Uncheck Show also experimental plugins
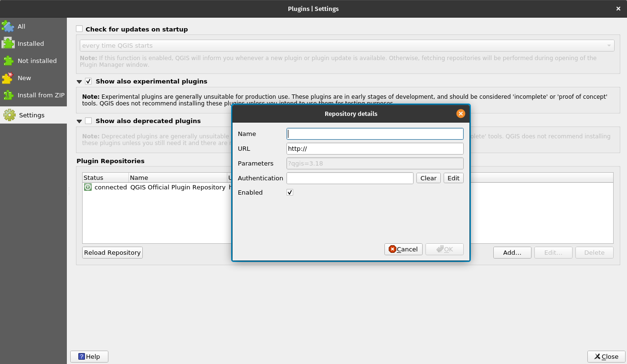This screenshot has width=627, height=364. 88,81
